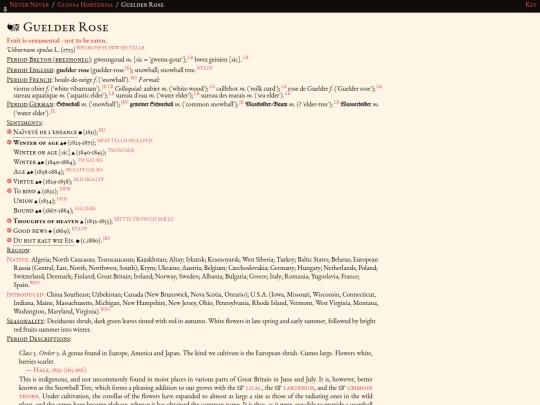Click the JRV reference after Du bist kalt wie Eis
The image size is (540, 405).
click(x=106, y=238)
